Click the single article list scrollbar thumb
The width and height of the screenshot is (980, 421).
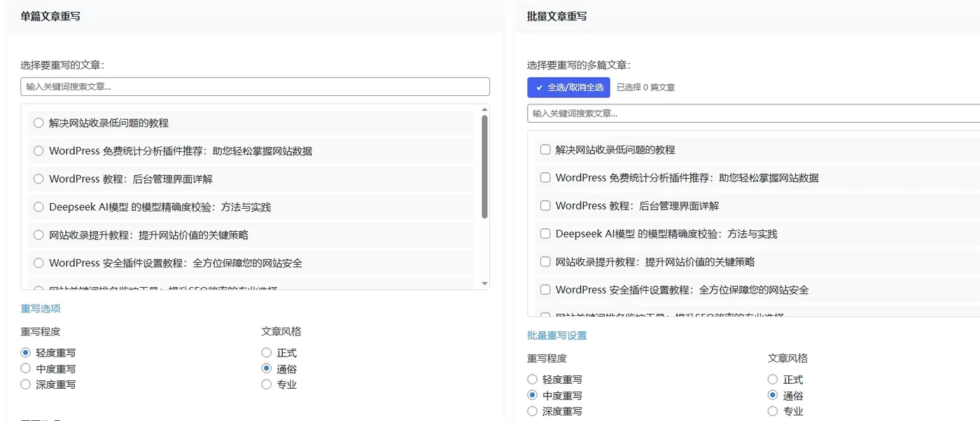click(484, 167)
